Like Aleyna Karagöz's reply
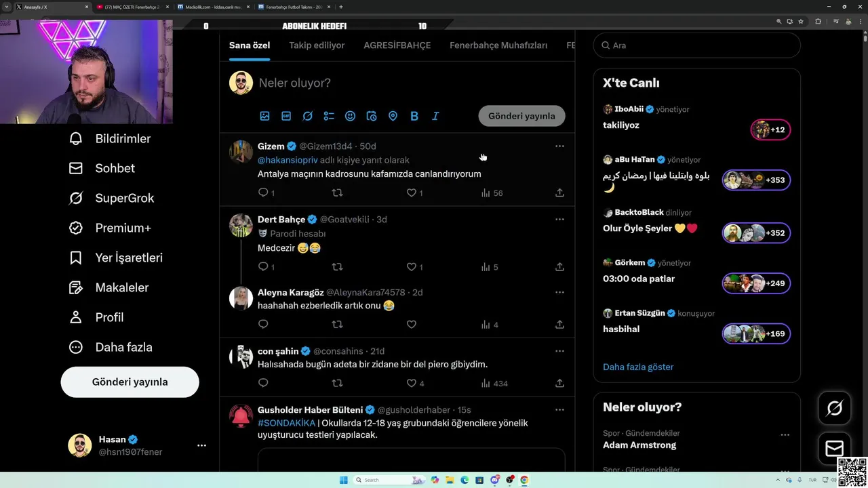 [411, 325]
